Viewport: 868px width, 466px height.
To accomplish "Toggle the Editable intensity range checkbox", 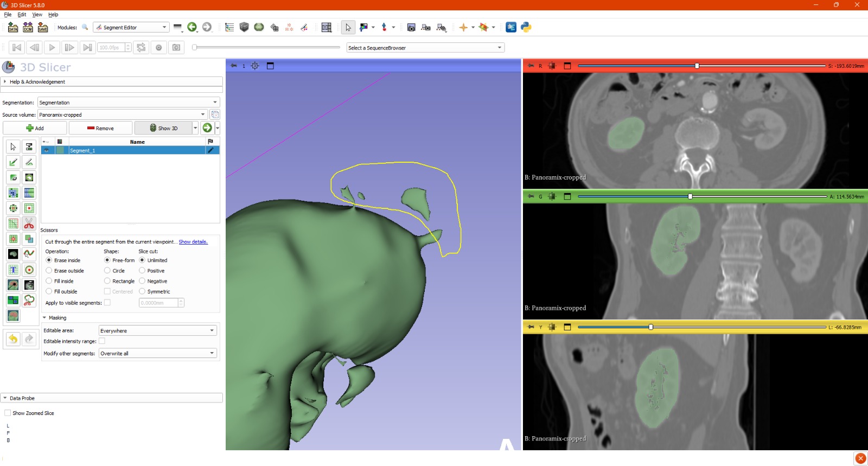I will [x=102, y=341].
